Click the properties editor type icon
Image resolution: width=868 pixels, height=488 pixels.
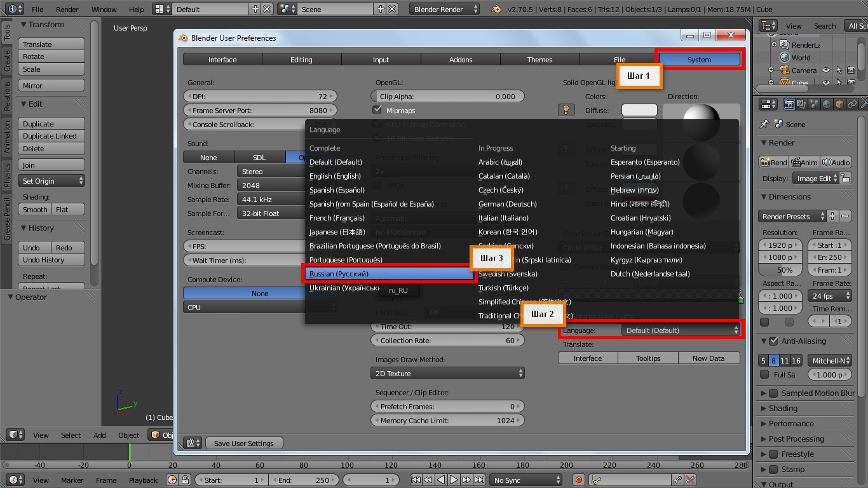tap(768, 104)
